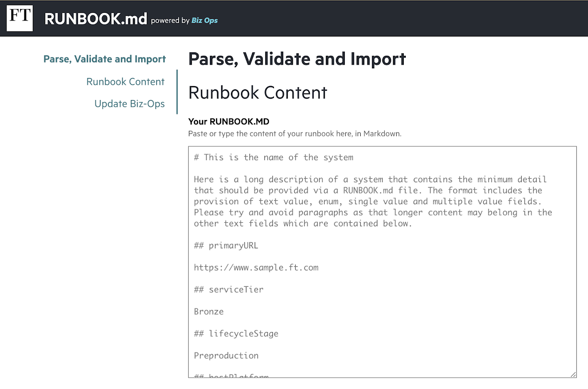Screen dimensions: 588x389
Task: Select Parse, Validate and Import in the sidebar
Action: coord(105,59)
